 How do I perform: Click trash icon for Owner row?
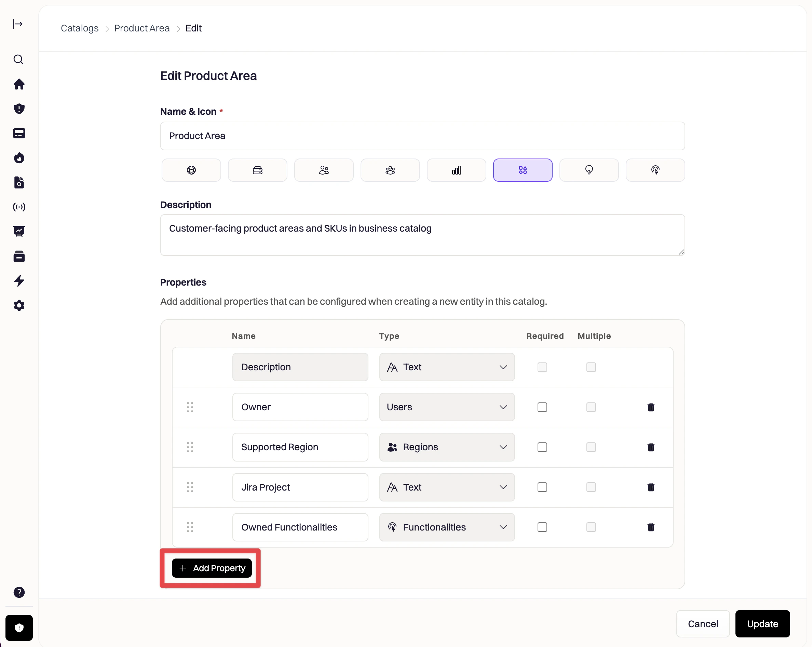[x=650, y=407]
